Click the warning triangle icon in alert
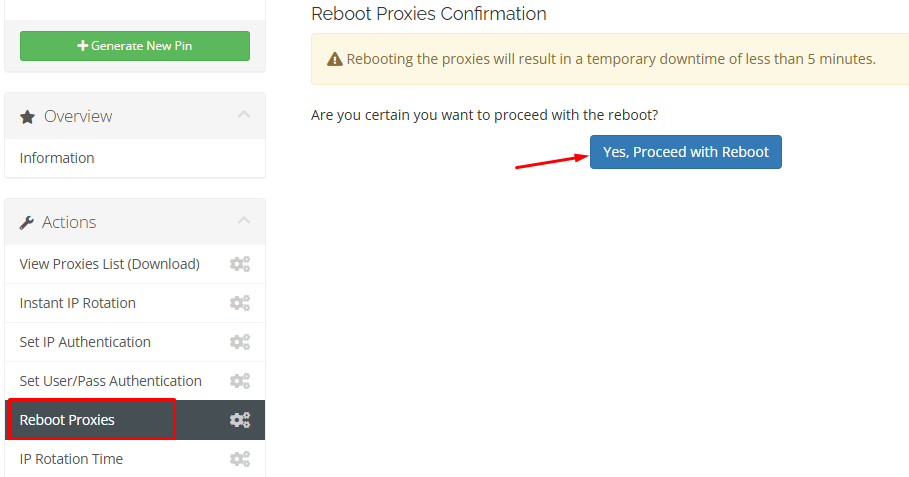This screenshot has height=477, width=909. tap(335, 59)
